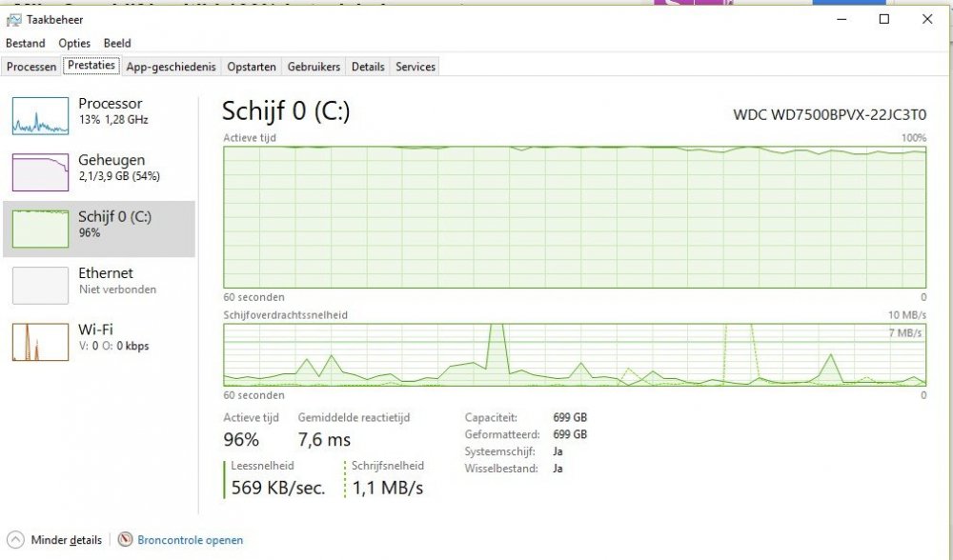953x560 pixels.
Task: Click the Actieve tijd disk graph
Action: point(575,216)
